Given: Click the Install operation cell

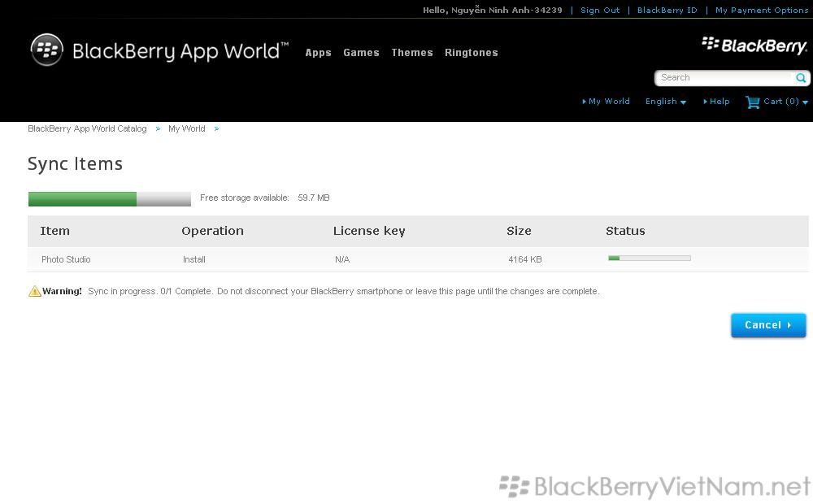Looking at the screenshot, I should point(194,259).
